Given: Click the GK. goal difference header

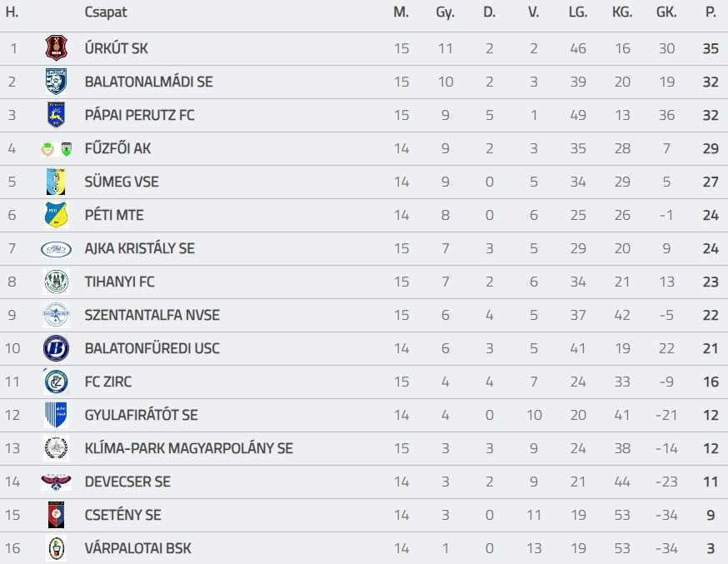Looking at the screenshot, I should click(666, 12).
